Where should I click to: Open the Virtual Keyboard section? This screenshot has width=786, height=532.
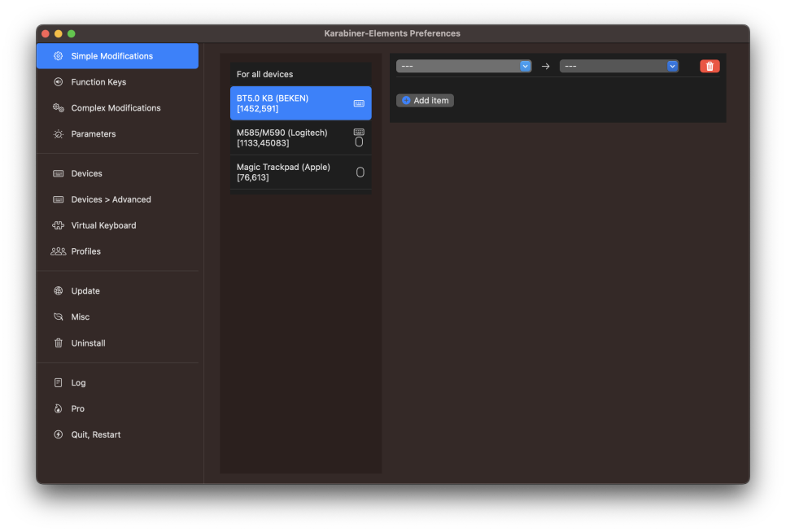point(117,225)
